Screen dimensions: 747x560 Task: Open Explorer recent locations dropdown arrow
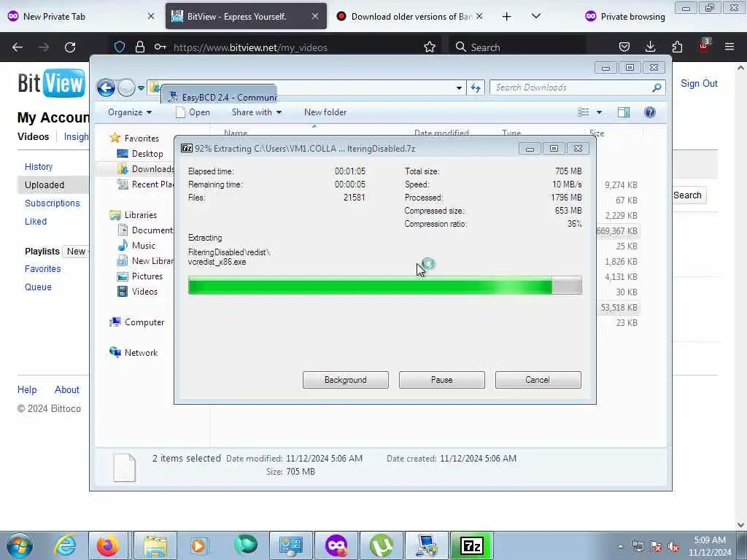[141, 88]
